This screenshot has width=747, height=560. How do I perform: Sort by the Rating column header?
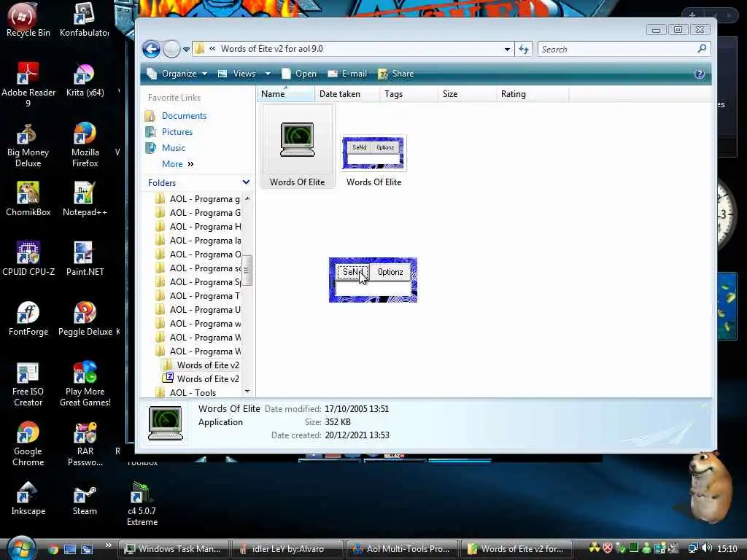pos(532,94)
